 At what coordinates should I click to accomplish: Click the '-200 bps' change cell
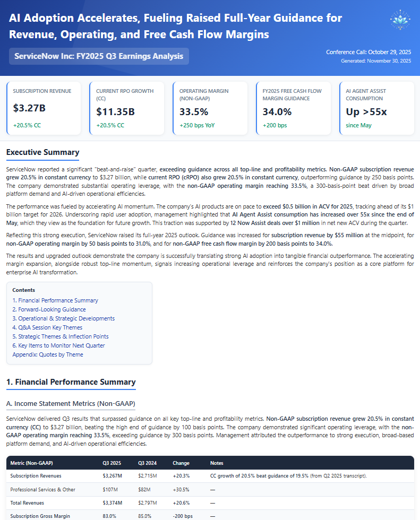(183, 516)
